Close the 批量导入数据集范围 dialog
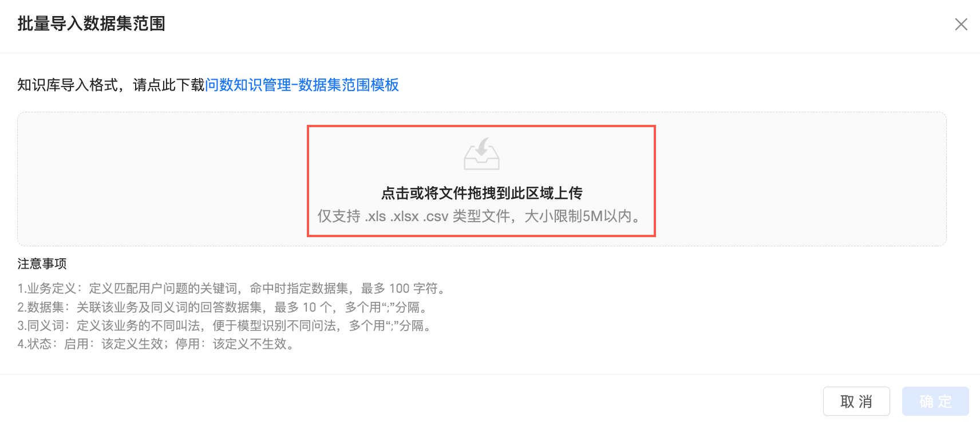The height and width of the screenshot is (425, 980). [961, 24]
